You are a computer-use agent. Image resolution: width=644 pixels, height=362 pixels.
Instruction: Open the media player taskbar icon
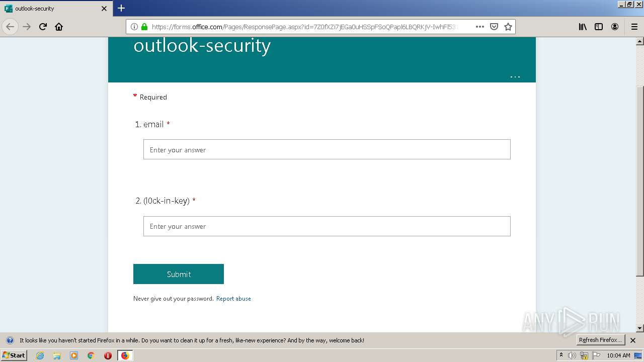[74, 355]
